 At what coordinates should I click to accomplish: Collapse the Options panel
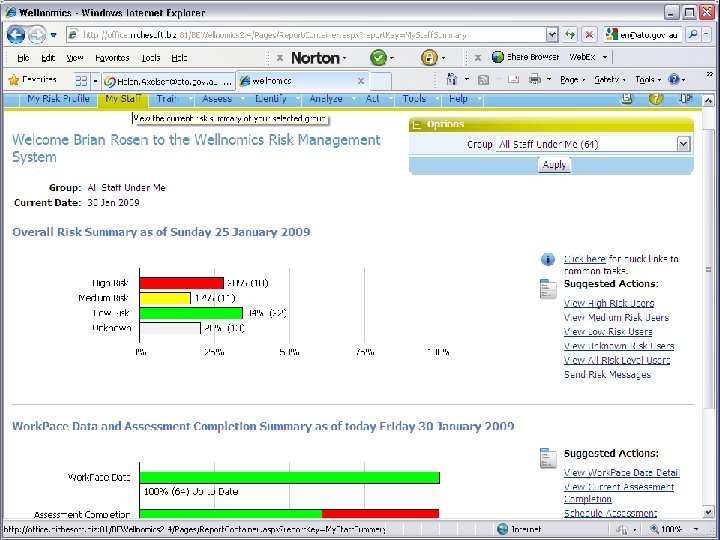[x=417, y=125]
